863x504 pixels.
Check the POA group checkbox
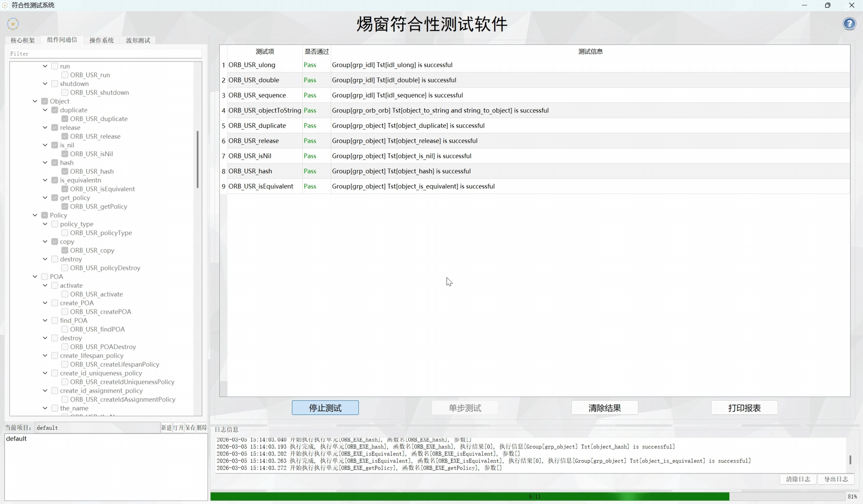[x=45, y=277]
